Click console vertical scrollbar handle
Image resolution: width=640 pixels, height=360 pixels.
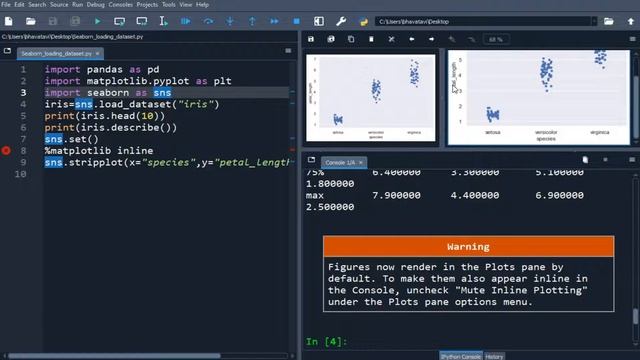click(636, 316)
